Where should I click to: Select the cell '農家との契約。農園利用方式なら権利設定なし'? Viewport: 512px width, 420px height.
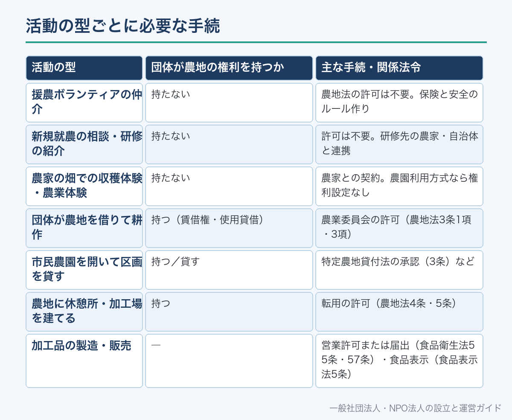click(399, 186)
